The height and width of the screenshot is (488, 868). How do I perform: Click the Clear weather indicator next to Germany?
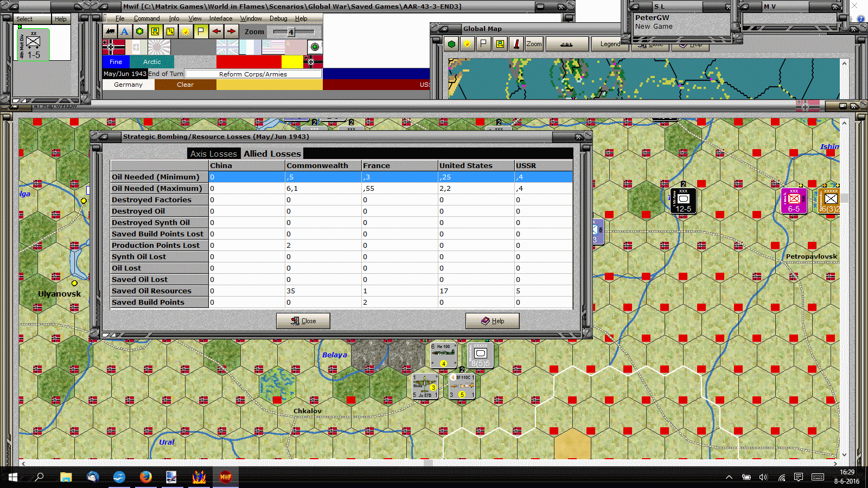(x=185, y=85)
